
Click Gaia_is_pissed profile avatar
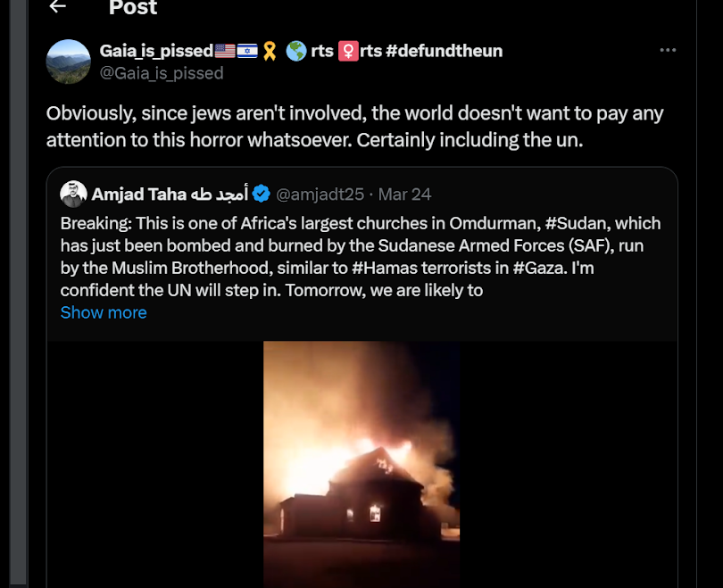(x=69, y=62)
